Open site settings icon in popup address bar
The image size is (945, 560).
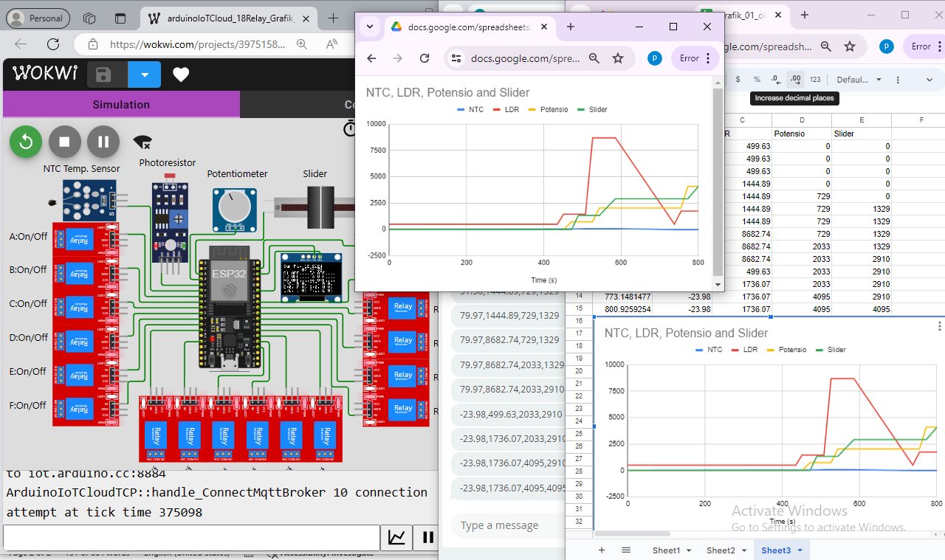456,58
